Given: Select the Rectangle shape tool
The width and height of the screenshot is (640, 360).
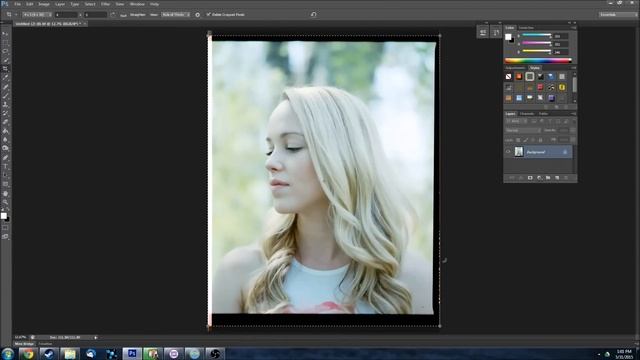Looking at the screenshot, I should [5, 184].
